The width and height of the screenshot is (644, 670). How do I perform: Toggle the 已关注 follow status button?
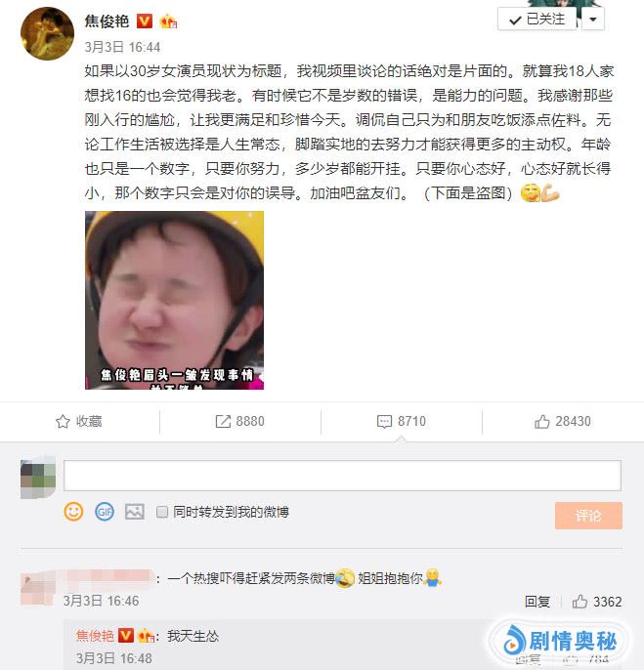pos(537,20)
